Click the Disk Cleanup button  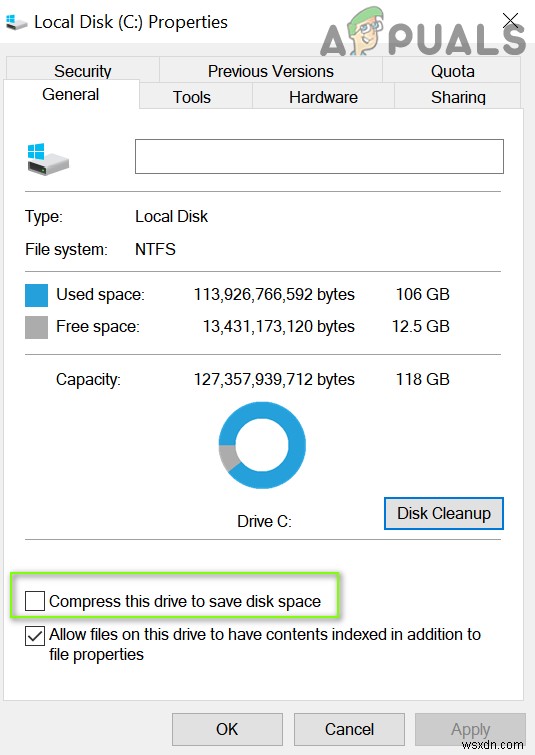pyautogui.click(x=444, y=513)
